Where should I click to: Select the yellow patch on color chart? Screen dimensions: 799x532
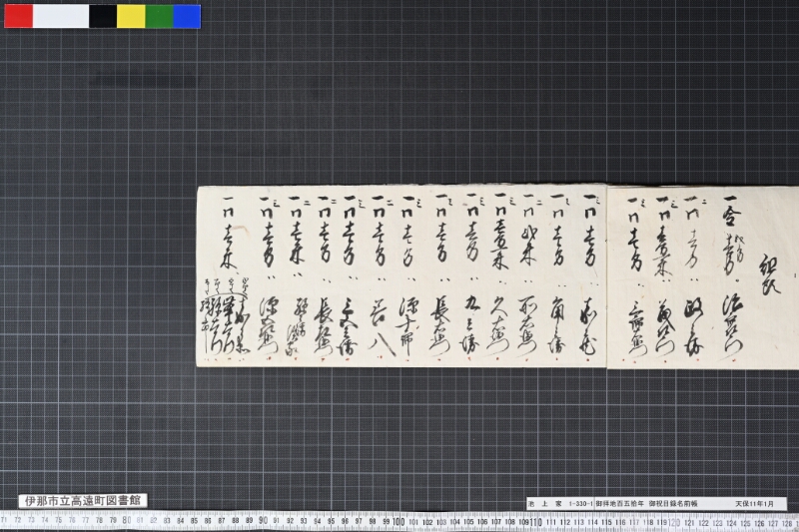131,16
